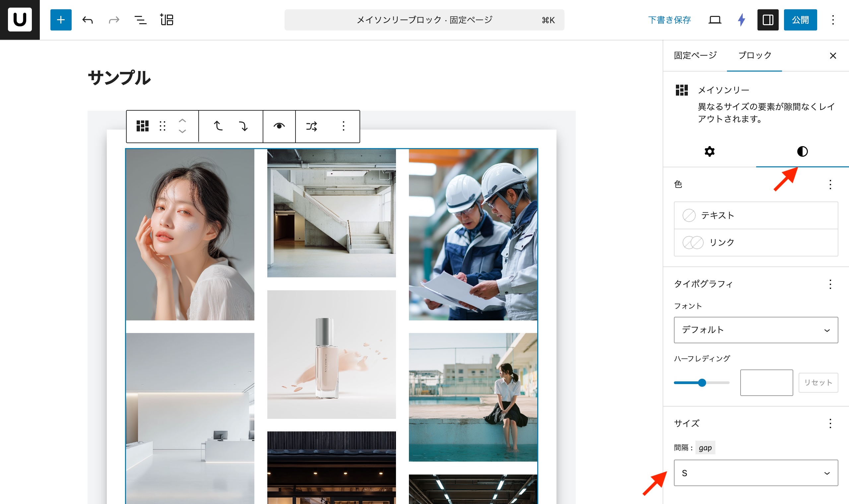Viewport: 849px width, 504px height.
Task: Set the リンク color
Action: point(756,243)
